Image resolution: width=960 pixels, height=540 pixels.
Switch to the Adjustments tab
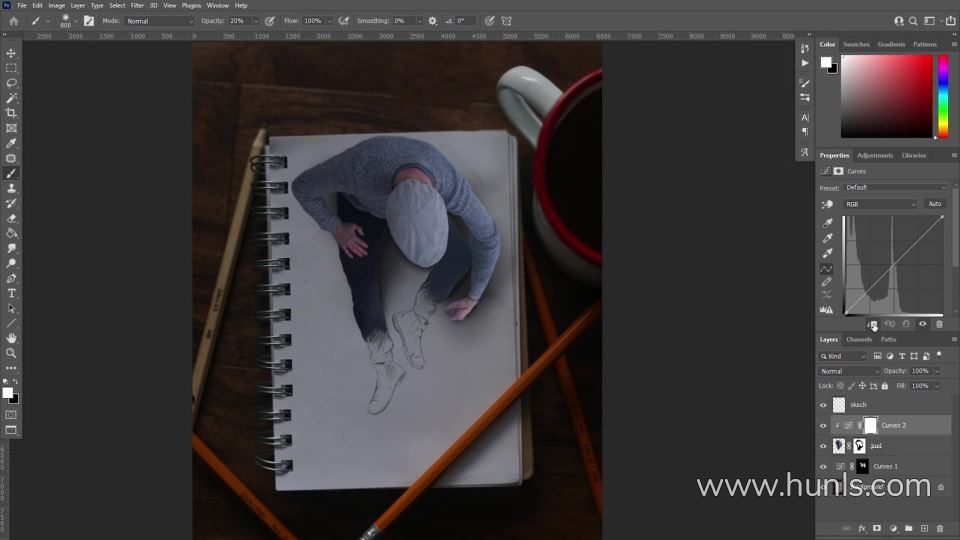pyautogui.click(x=875, y=156)
